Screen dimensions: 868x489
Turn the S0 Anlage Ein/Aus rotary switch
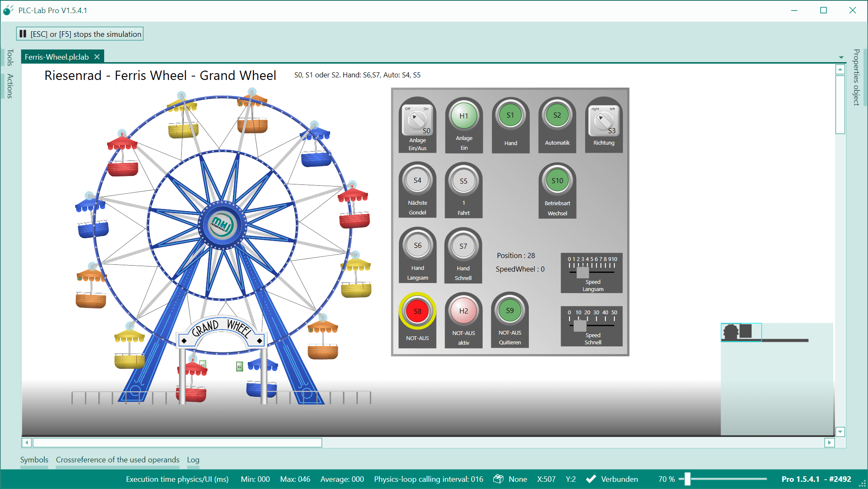[417, 120]
